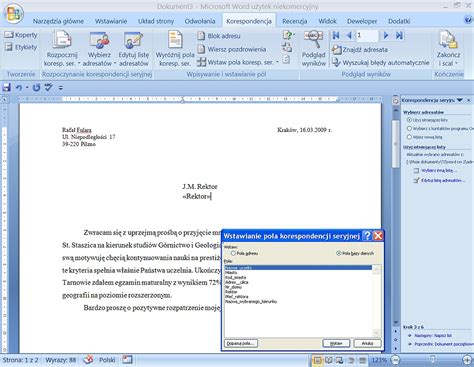This screenshot has height=367, width=474.
Task: Select Pola bazy danych radio button
Action: pos(355,253)
